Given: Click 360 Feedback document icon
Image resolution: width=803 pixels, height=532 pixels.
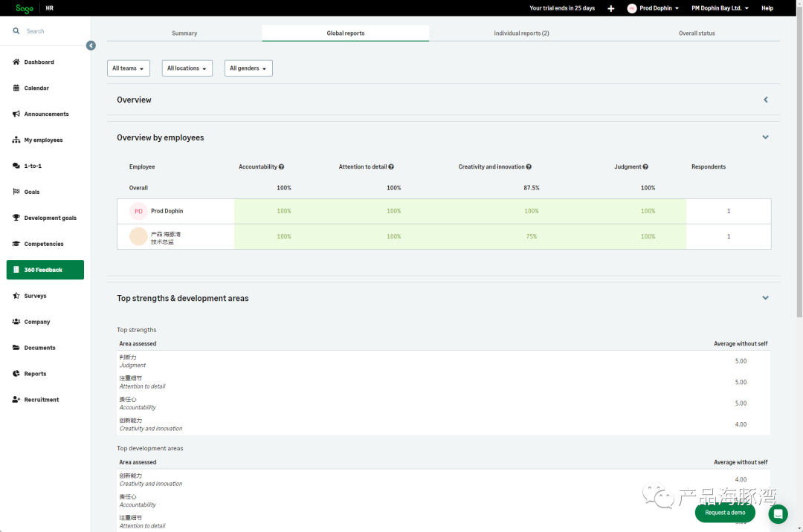Looking at the screenshot, I should click(16, 270).
